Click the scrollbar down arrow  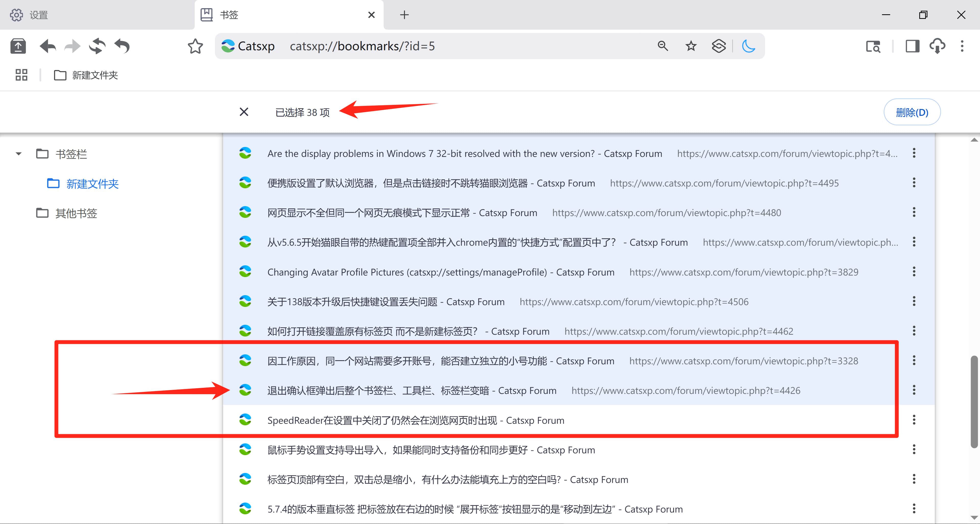974,518
